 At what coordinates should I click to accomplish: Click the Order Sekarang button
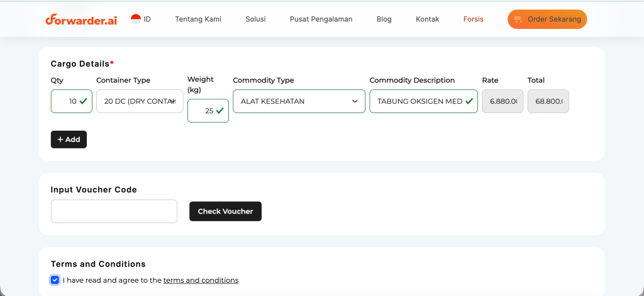click(547, 19)
